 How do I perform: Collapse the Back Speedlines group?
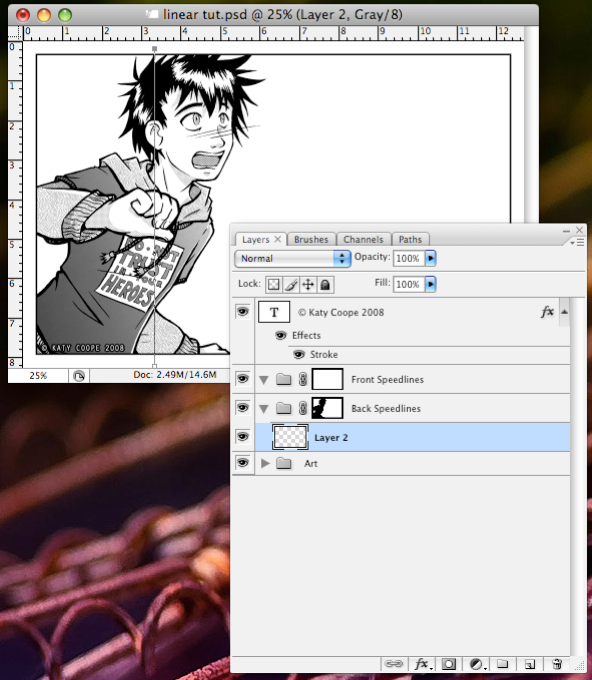click(264, 409)
